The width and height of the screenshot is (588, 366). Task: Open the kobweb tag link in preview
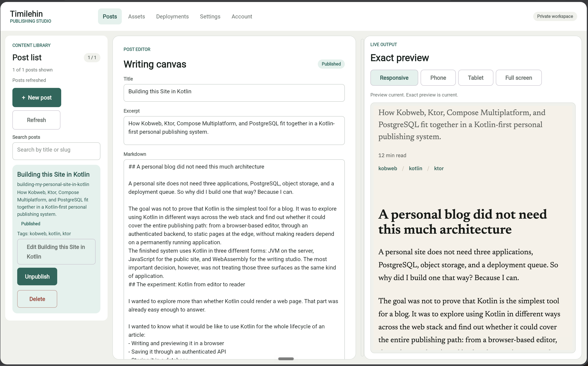pyautogui.click(x=388, y=168)
